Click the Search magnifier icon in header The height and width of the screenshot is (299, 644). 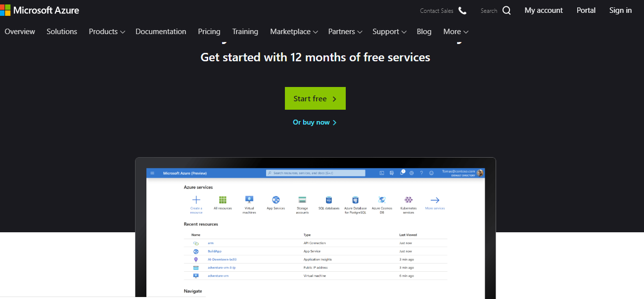[506, 10]
